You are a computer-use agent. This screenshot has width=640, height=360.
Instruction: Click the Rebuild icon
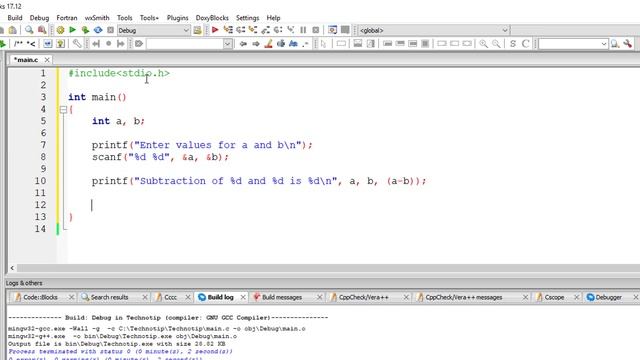pyautogui.click(x=98, y=30)
